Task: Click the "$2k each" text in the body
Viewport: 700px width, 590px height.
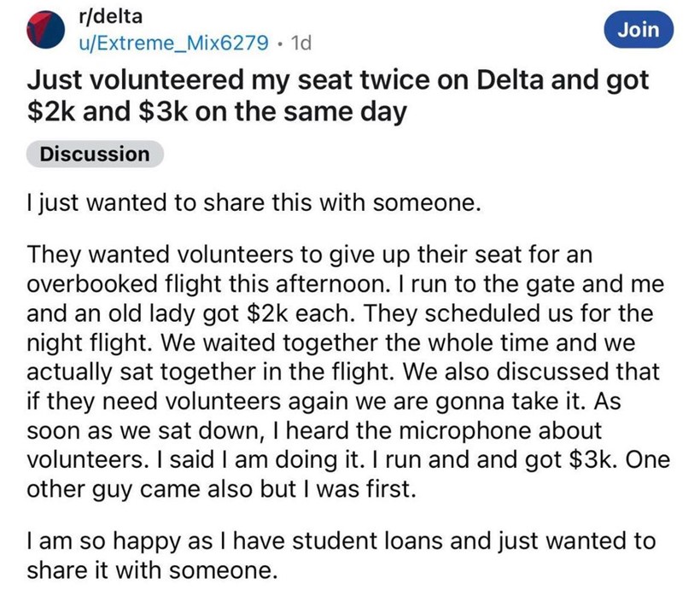Action: (301, 313)
